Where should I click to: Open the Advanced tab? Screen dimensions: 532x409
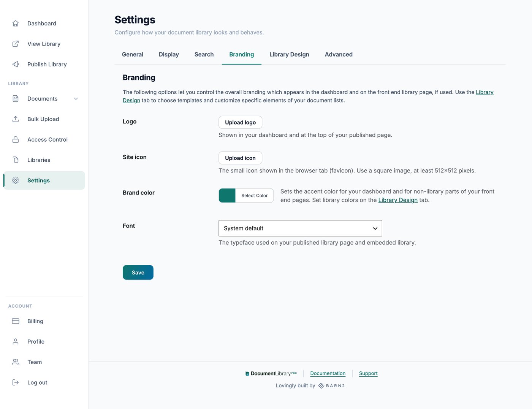tap(339, 55)
